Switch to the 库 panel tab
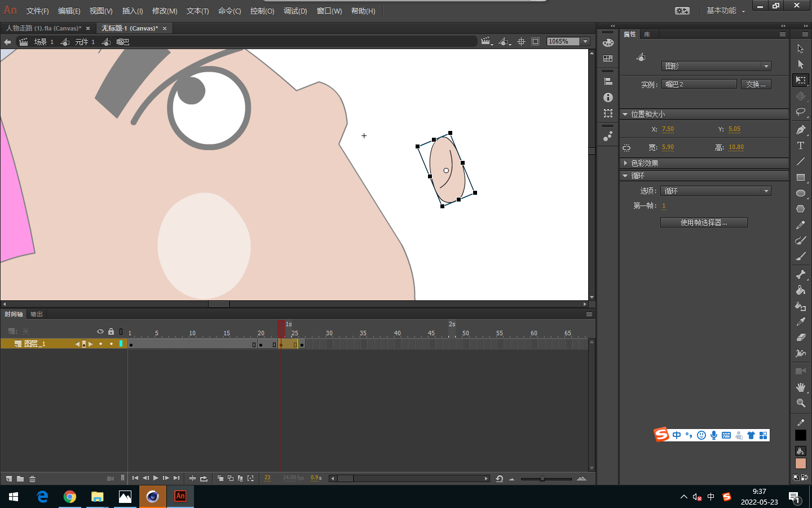Viewport: 812px width, 508px height. coord(647,34)
